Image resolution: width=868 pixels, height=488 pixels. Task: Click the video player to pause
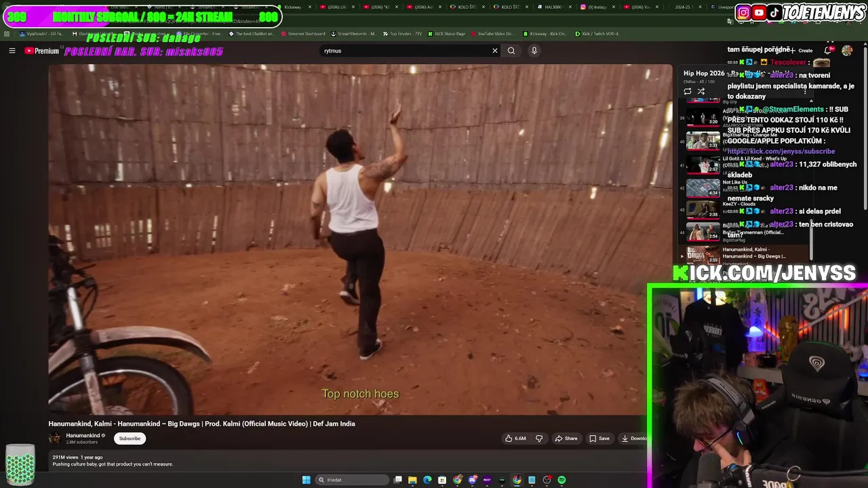[359, 239]
